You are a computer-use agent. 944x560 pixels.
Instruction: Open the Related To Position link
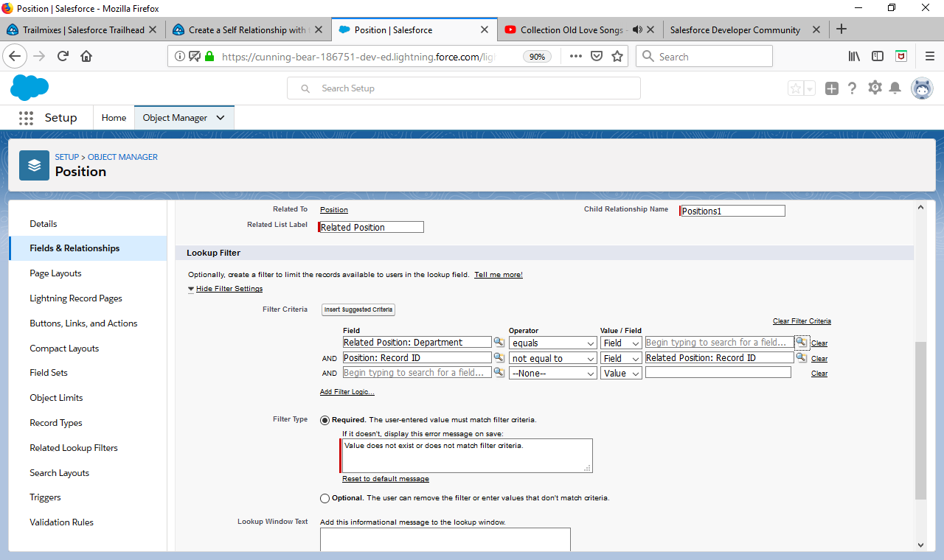(334, 210)
